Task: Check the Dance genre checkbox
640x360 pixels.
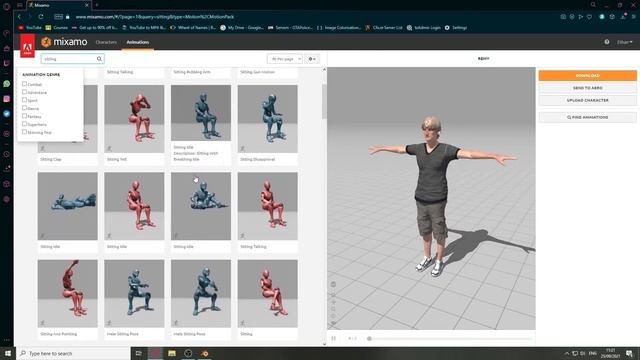Action: point(24,108)
